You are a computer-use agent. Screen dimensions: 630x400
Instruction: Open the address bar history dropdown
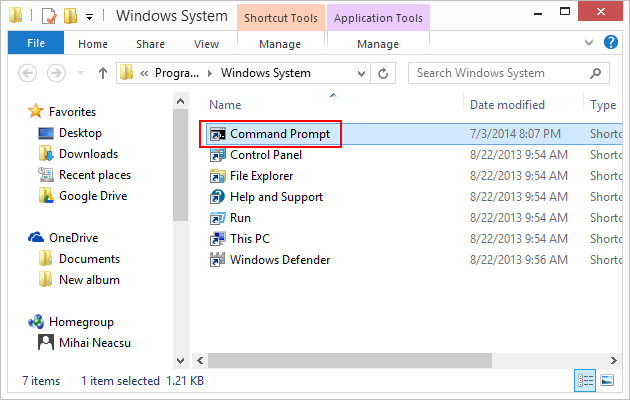[360, 73]
